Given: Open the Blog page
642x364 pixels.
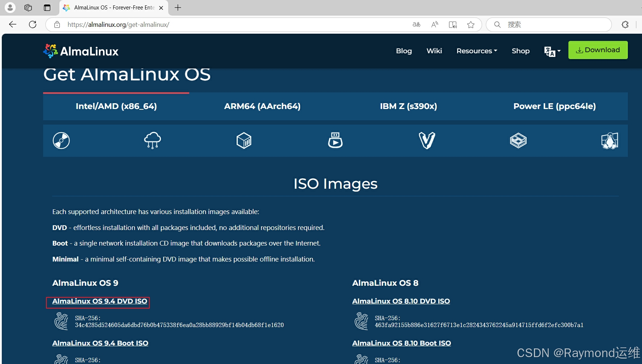Looking at the screenshot, I should [x=404, y=51].
